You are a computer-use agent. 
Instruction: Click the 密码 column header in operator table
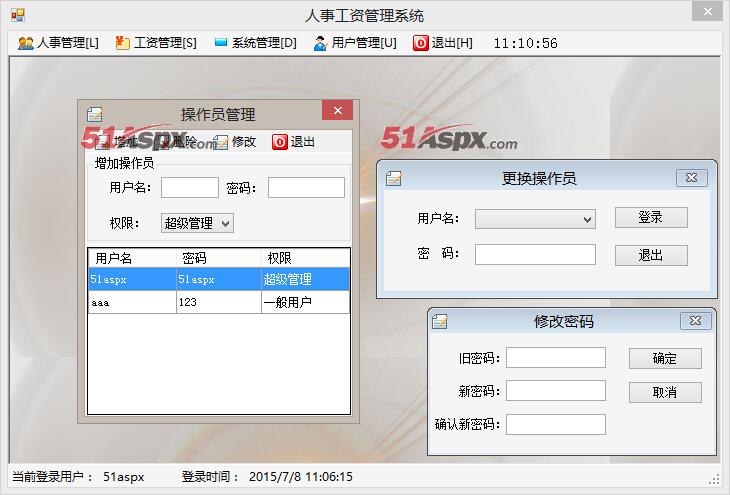(x=219, y=258)
